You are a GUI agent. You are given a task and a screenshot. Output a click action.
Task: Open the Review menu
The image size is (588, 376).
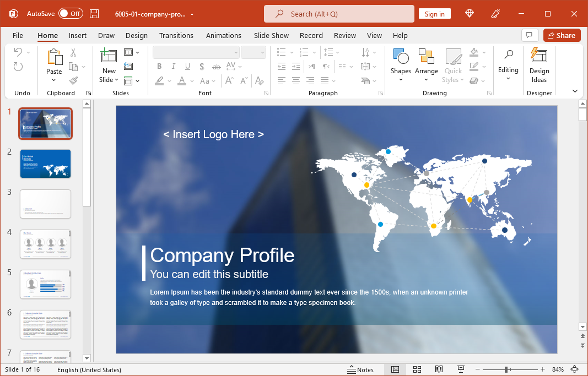(344, 35)
